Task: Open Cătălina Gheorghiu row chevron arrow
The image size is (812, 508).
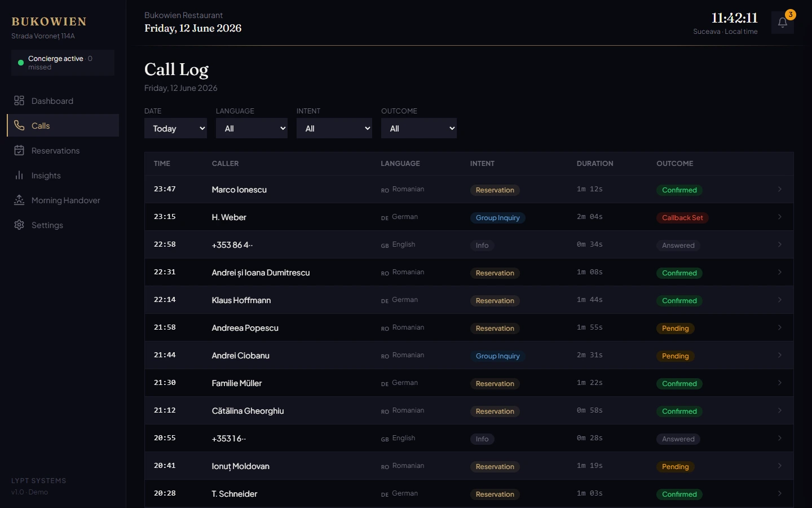Action: pos(780,410)
